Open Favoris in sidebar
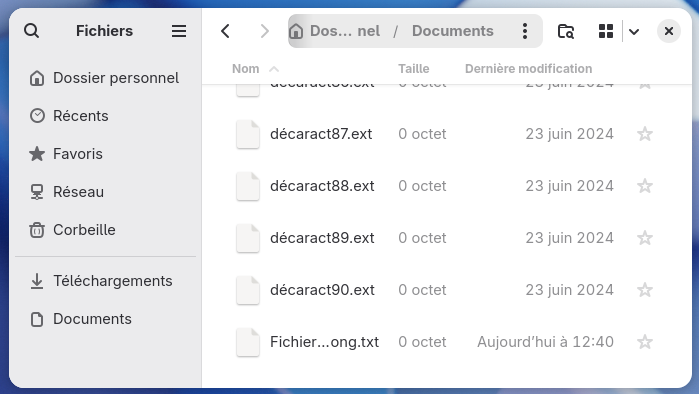Screen dimensions: 699x394 click(106, 154)
